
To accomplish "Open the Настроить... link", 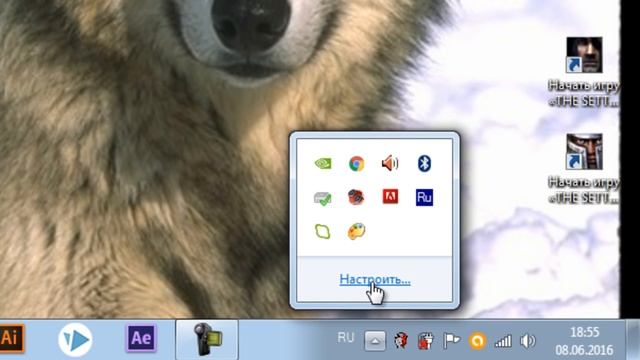I will pyautogui.click(x=375, y=280).
